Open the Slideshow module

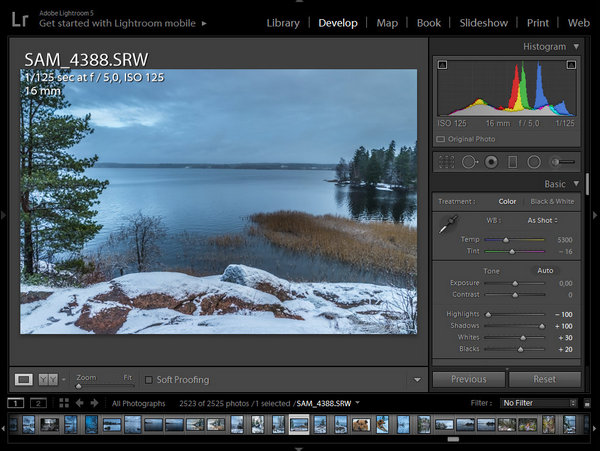[483, 22]
